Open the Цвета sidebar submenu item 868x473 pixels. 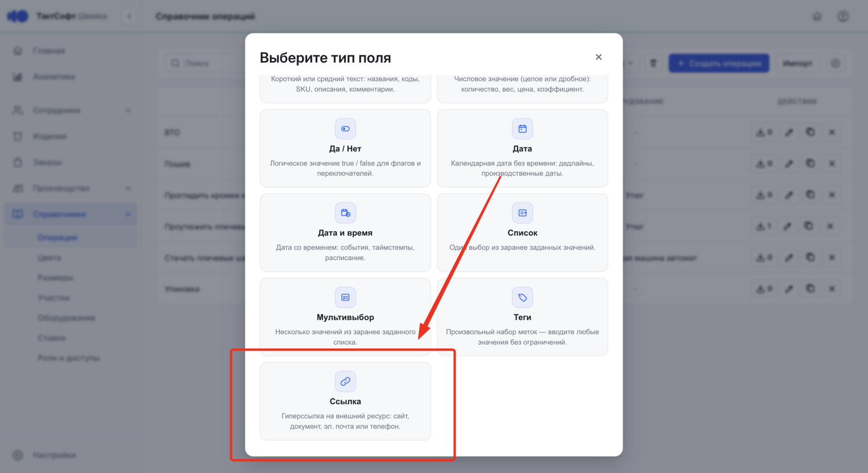tap(50, 257)
